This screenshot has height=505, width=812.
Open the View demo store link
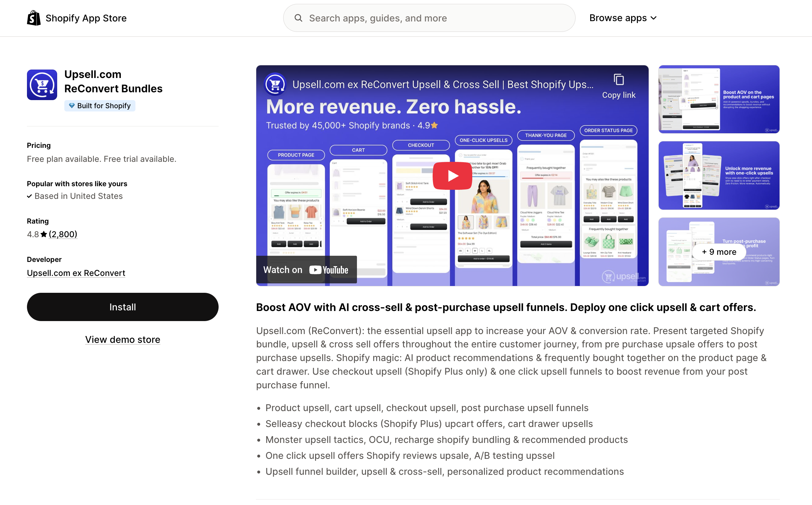click(x=122, y=339)
